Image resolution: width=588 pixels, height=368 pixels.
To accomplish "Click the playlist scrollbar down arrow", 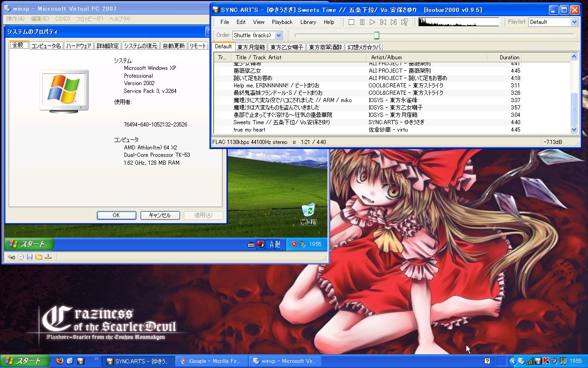I will click(574, 130).
